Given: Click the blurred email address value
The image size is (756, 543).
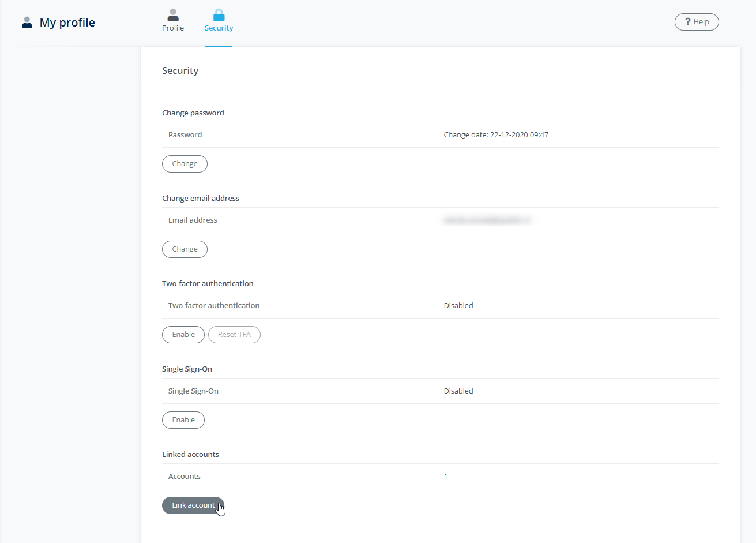Looking at the screenshot, I should click(487, 220).
